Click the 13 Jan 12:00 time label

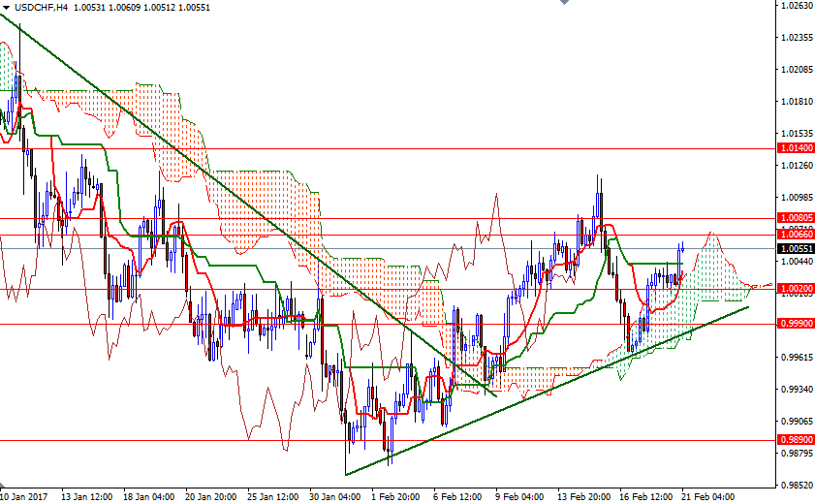pyautogui.click(x=87, y=496)
